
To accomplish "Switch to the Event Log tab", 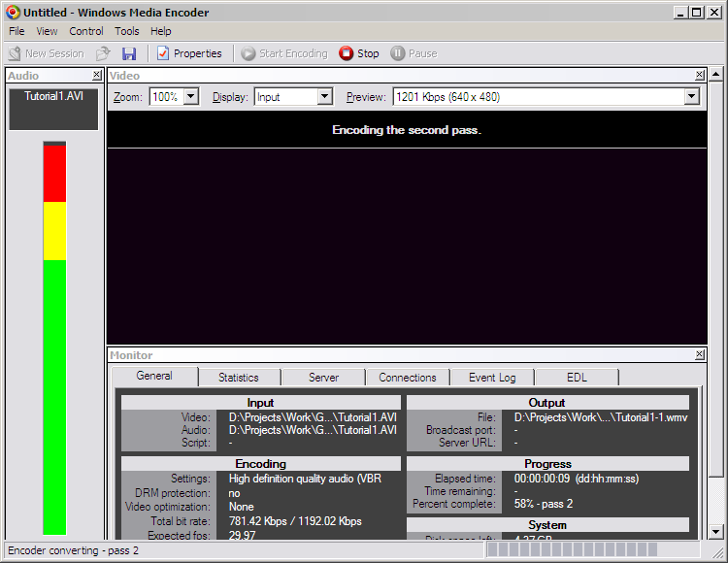I will (492, 378).
